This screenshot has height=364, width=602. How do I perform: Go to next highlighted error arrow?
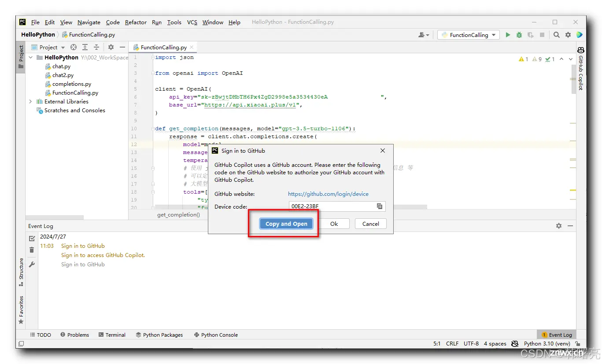(571, 59)
